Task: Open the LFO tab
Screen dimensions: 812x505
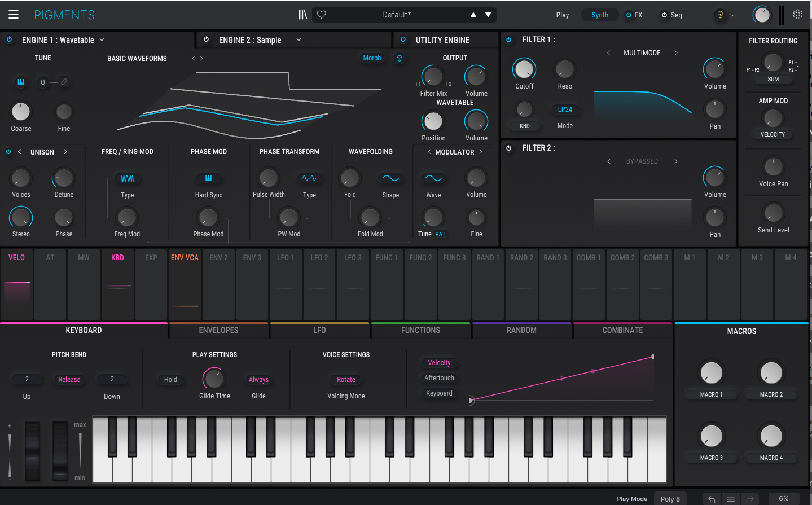Action: (319, 330)
